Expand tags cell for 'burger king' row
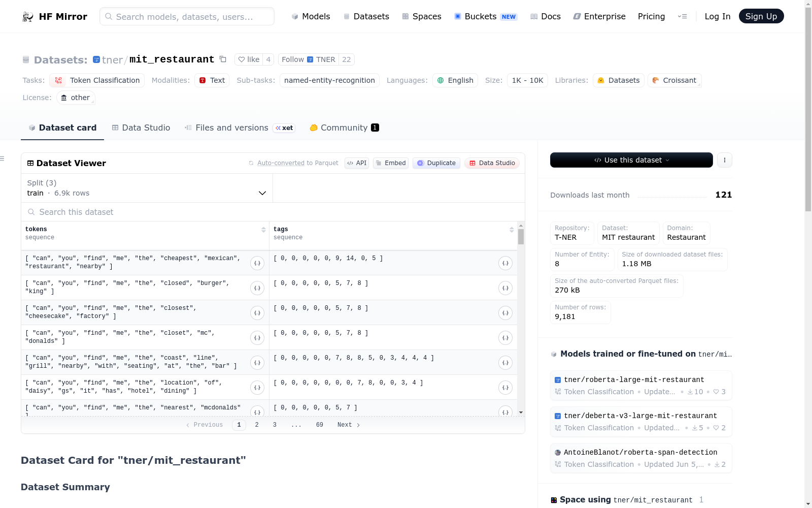 tap(505, 288)
